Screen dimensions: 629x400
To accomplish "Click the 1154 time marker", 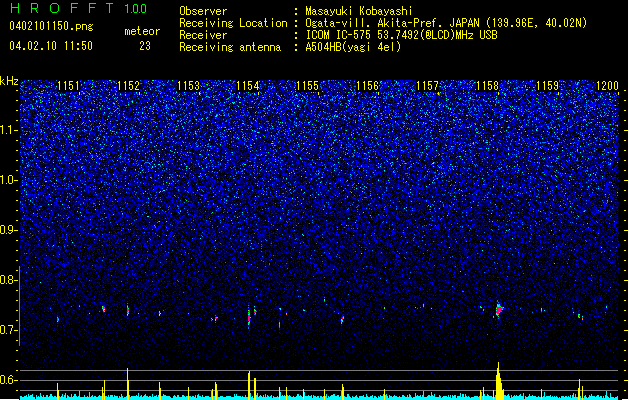I will (x=248, y=86).
